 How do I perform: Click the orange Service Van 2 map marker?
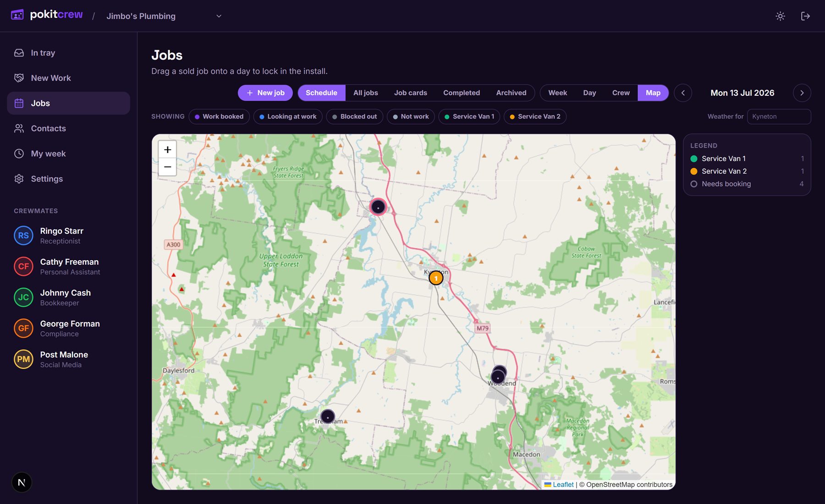tap(436, 278)
